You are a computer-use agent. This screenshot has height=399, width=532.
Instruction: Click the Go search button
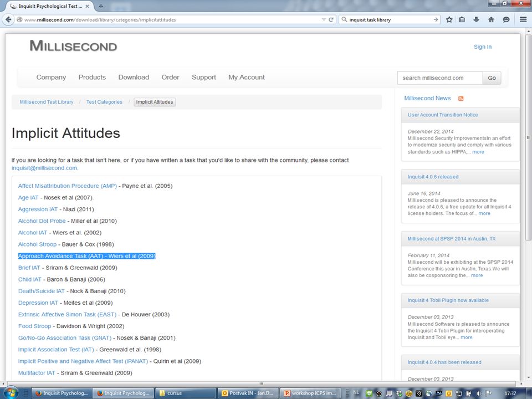(x=492, y=78)
